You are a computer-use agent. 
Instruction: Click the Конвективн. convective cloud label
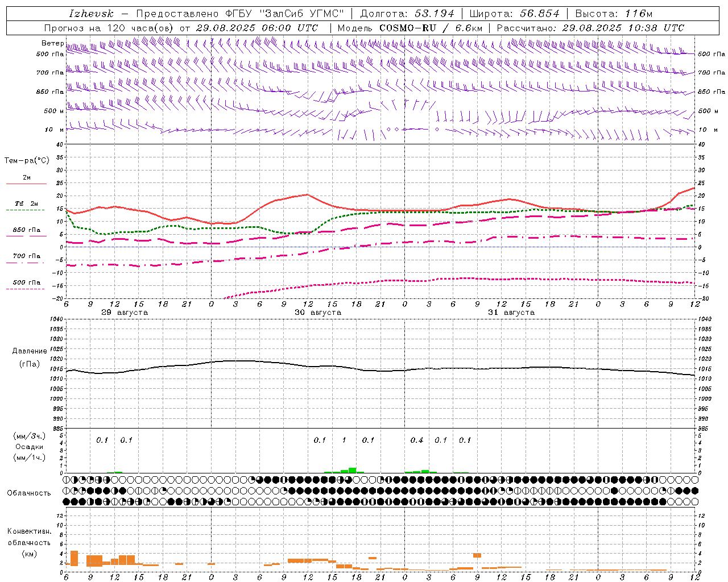click(x=30, y=531)
